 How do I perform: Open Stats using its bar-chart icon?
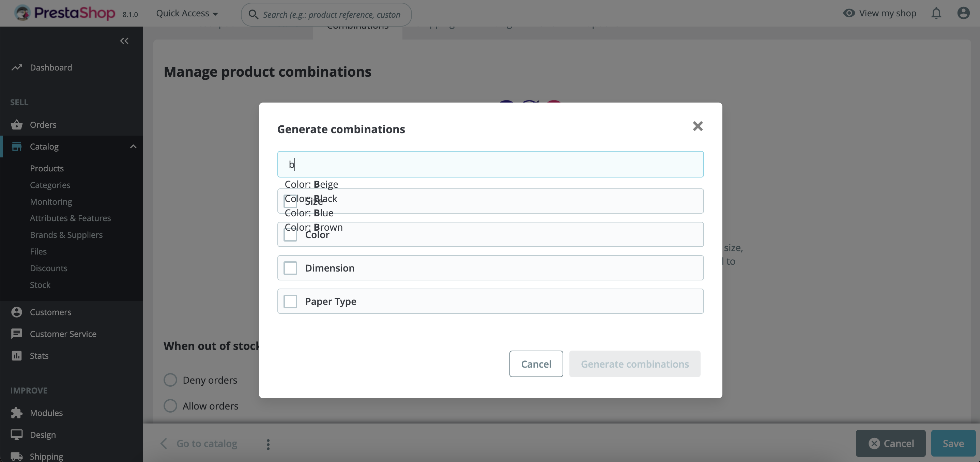point(17,356)
